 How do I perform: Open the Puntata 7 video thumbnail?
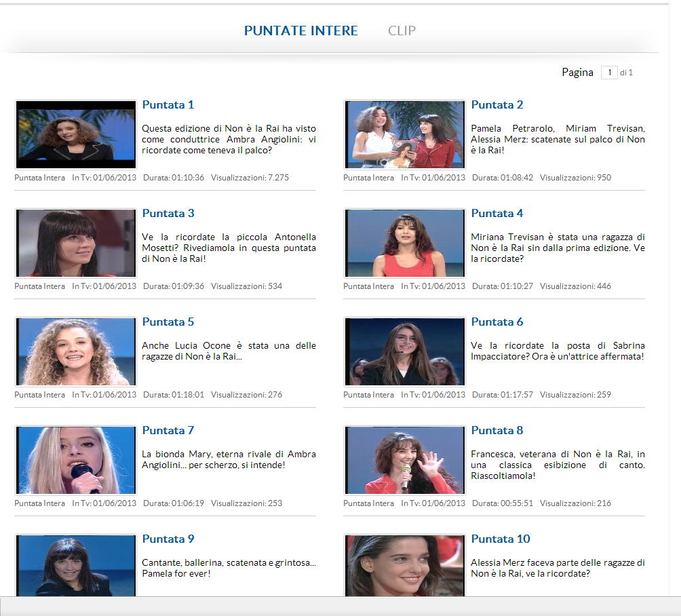point(75,460)
